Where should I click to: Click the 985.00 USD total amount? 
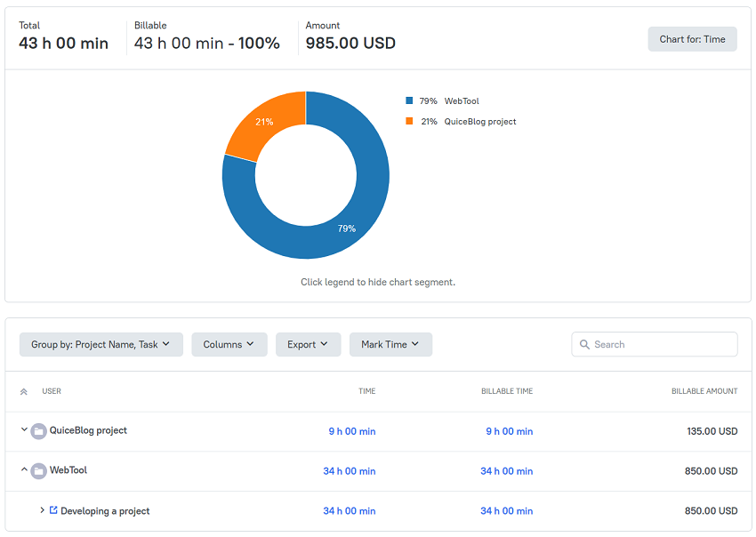(x=350, y=43)
